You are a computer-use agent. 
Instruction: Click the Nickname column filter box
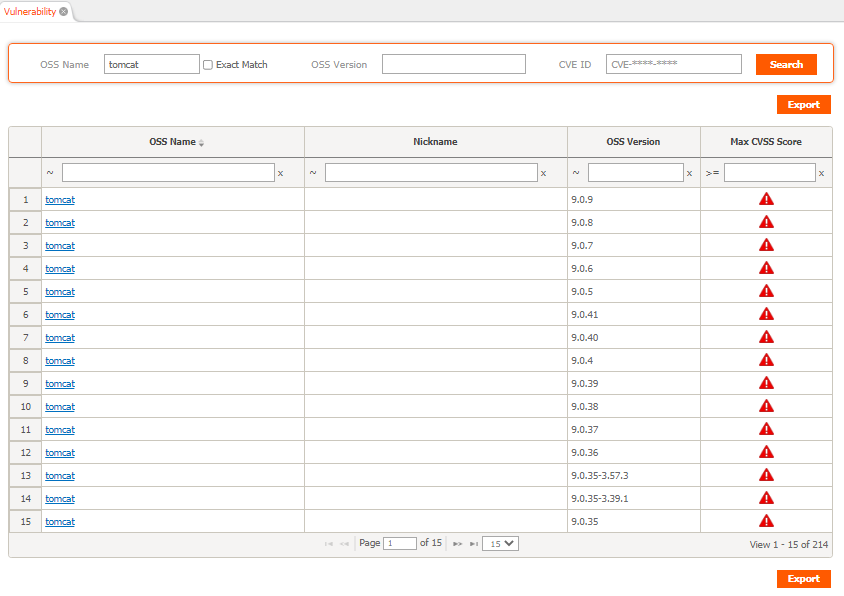tap(431, 173)
